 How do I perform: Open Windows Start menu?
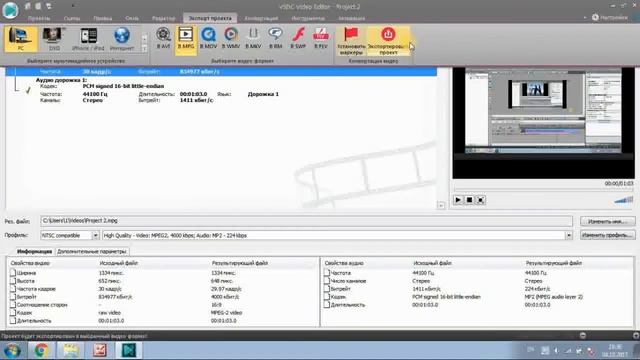[12, 351]
